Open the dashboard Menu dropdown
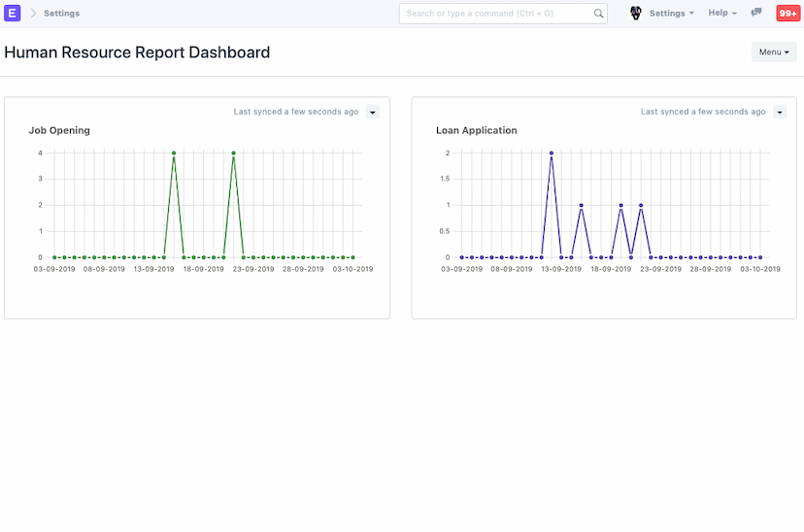The image size is (804, 532). tap(774, 51)
